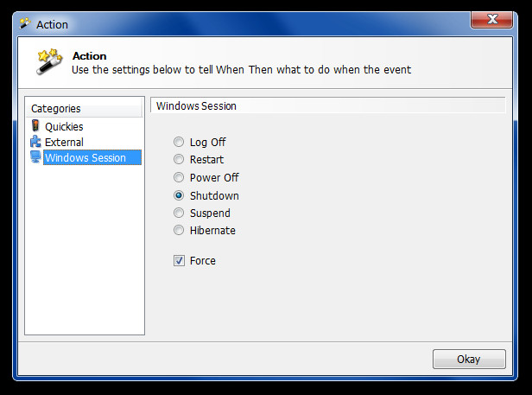Uncheck the Force checkbox
The height and width of the screenshot is (395, 532).
click(179, 260)
